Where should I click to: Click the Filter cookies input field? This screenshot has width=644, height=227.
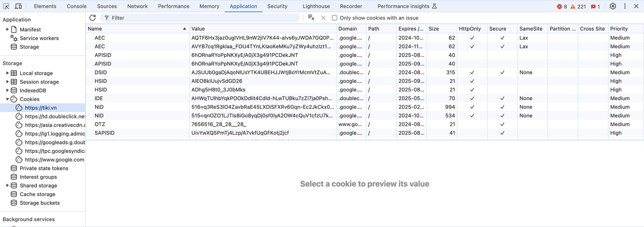201,18
